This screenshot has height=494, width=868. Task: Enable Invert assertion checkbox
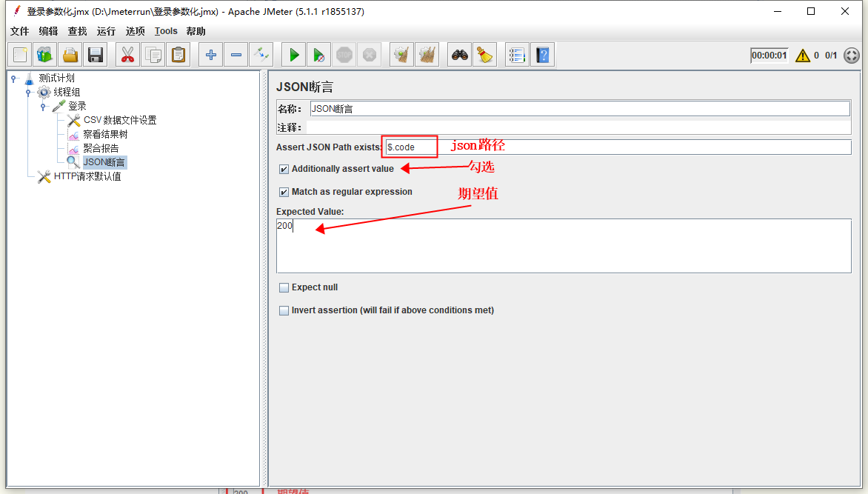click(x=284, y=310)
